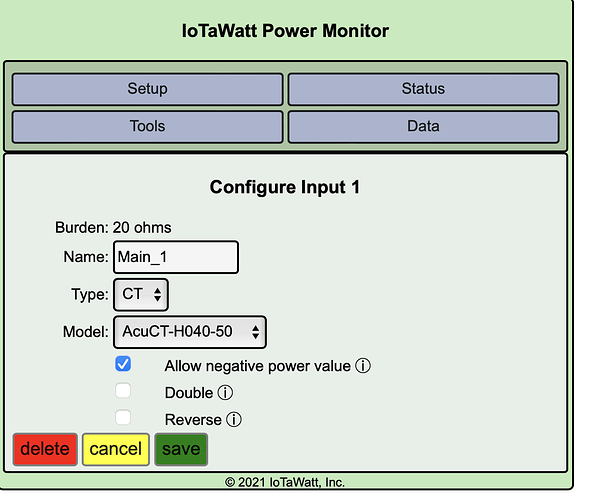
Task: Click the yellow cancel button
Action: pyautogui.click(x=116, y=449)
